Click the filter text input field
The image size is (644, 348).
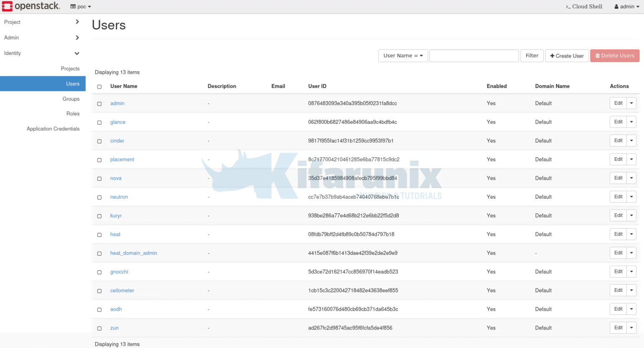pyautogui.click(x=474, y=56)
